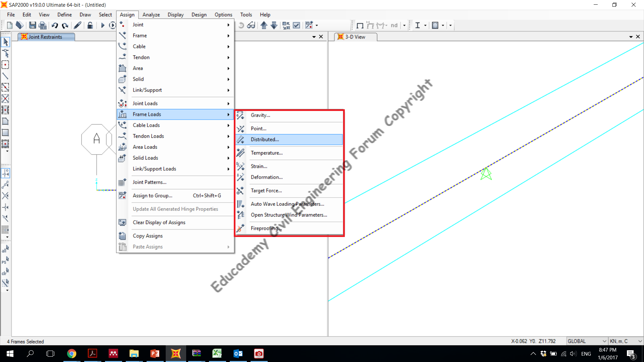Expand the Joint Loads submenu
644x362 pixels.
175,104
